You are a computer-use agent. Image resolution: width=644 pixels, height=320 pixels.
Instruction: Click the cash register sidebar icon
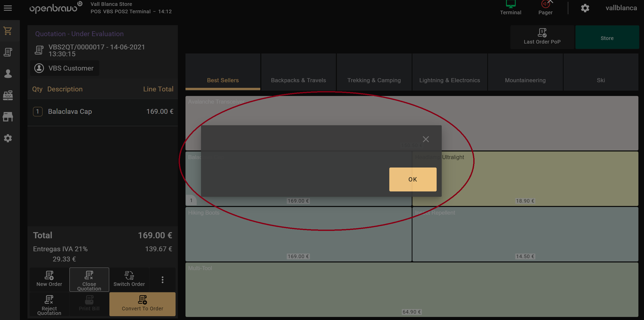(8, 95)
